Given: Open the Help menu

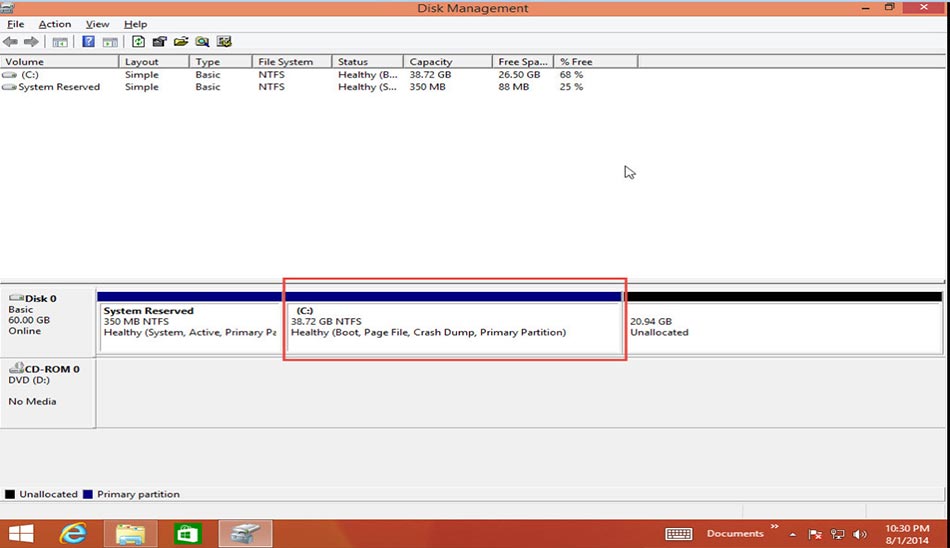Looking at the screenshot, I should [135, 24].
